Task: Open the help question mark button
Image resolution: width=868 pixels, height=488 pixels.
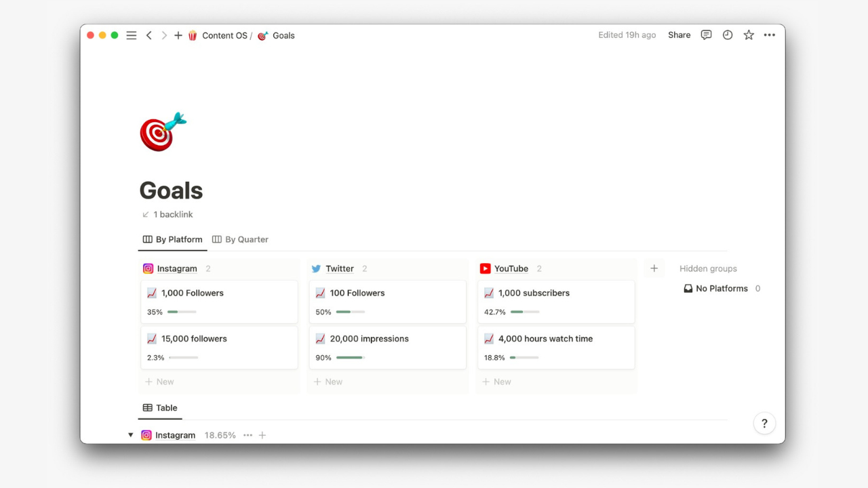Action: (764, 424)
